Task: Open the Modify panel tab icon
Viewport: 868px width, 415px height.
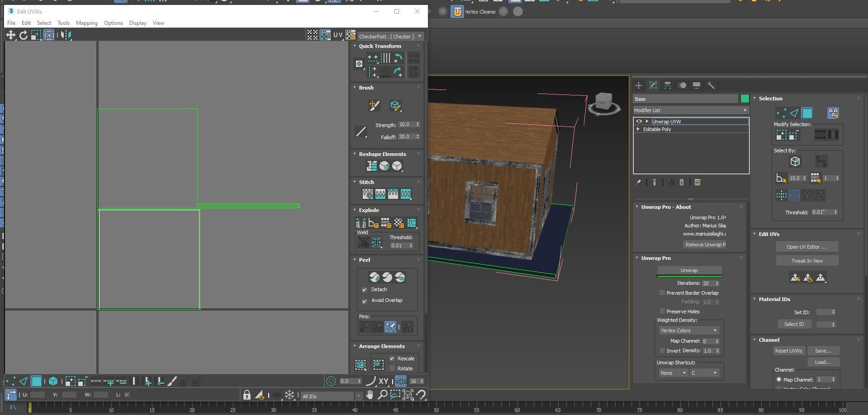Action: [x=653, y=85]
